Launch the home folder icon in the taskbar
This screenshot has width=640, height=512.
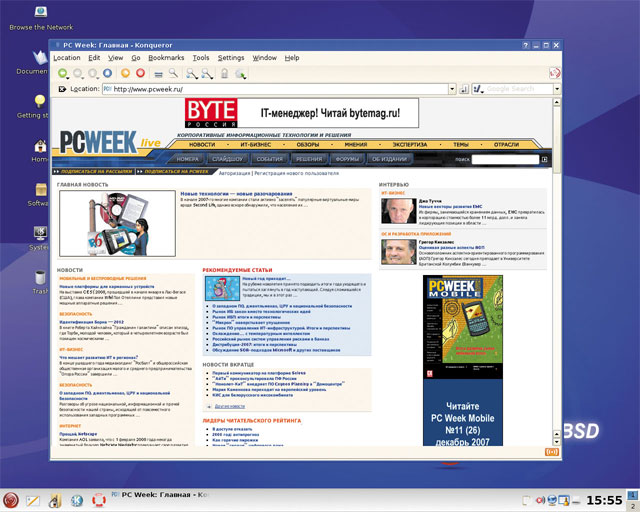55,501
